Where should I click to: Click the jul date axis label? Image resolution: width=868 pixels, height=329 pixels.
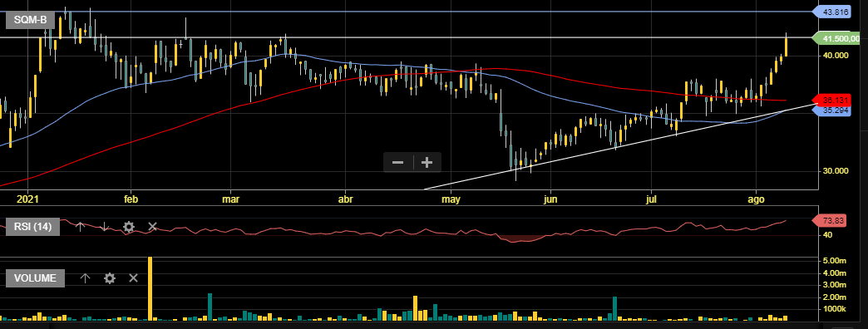click(x=652, y=199)
